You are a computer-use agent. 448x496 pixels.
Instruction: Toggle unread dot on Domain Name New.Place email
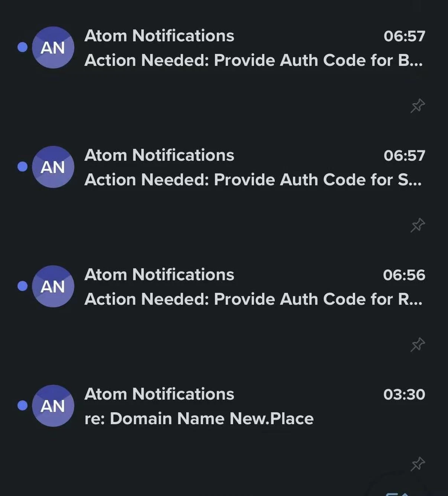click(23, 405)
